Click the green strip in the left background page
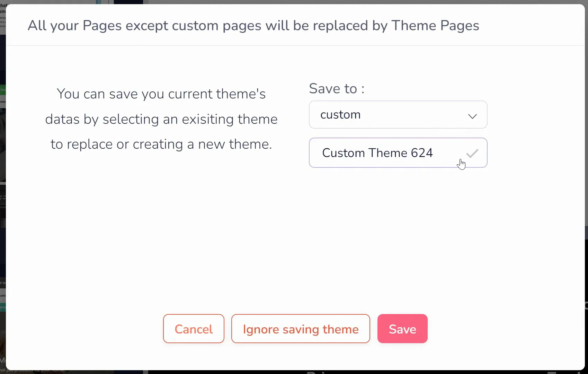The height and width of the screenshot is (374, 588). (x=3, y=90)
